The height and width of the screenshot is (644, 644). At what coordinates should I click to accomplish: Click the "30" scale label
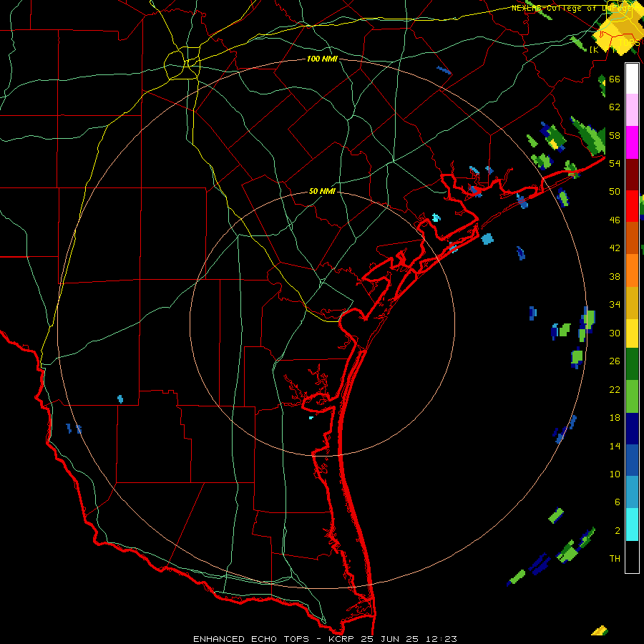click(615, 333)
